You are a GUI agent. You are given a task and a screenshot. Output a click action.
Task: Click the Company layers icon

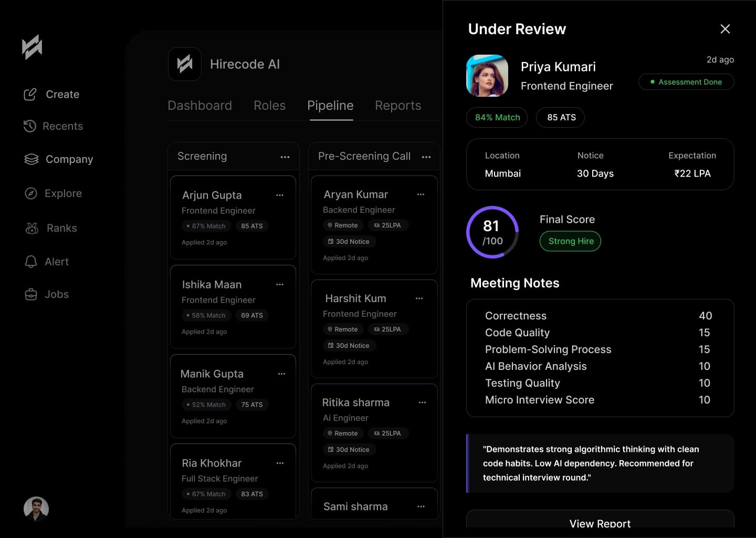[x=31, y=159]
